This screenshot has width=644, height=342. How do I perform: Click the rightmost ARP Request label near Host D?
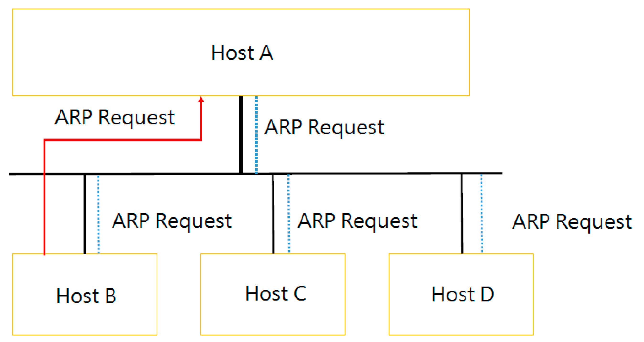point(572,222)
